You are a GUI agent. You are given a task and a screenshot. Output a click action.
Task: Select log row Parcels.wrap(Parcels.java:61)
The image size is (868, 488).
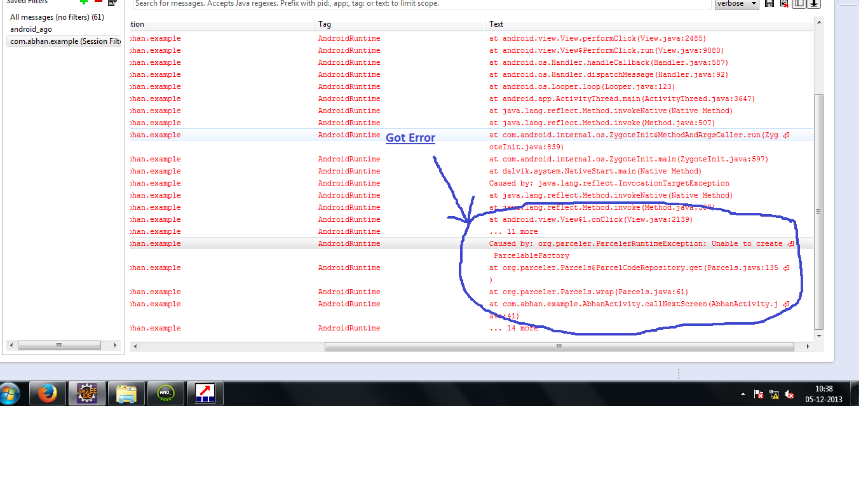pos(471,292)
